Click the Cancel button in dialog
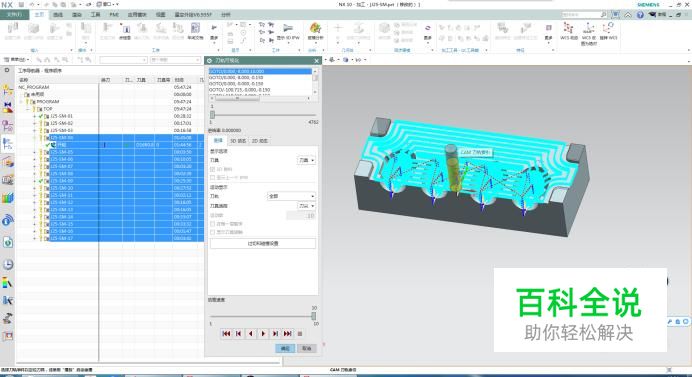 point(307,348)
